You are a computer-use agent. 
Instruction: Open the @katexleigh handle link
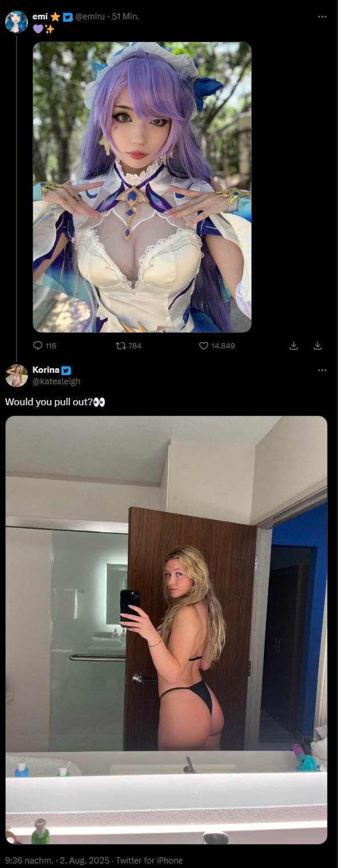pos(56,381)
